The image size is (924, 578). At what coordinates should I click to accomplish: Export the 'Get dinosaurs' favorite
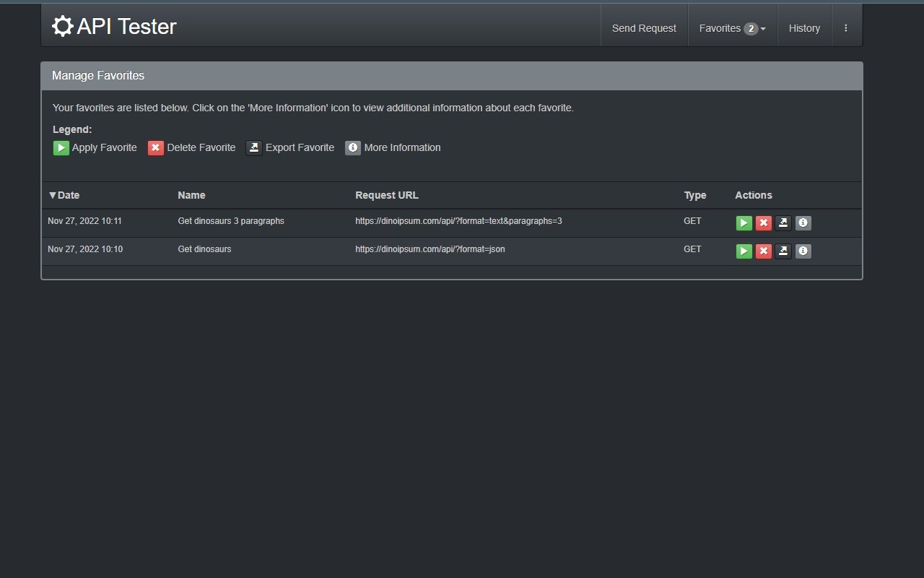point(783,251)
